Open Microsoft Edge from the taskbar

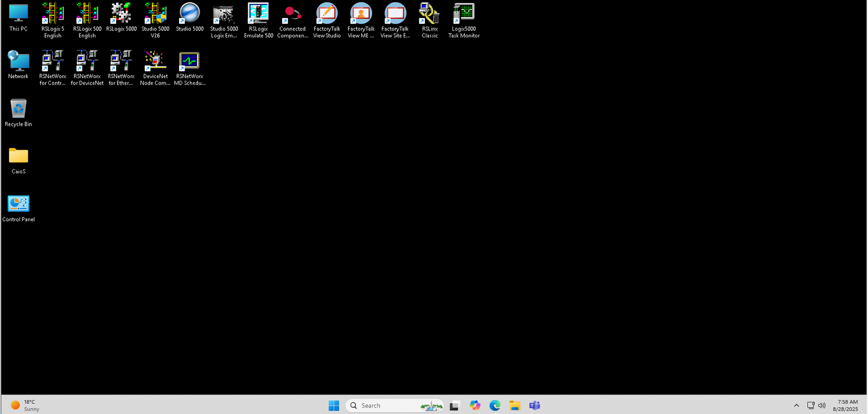pos(495,405)
